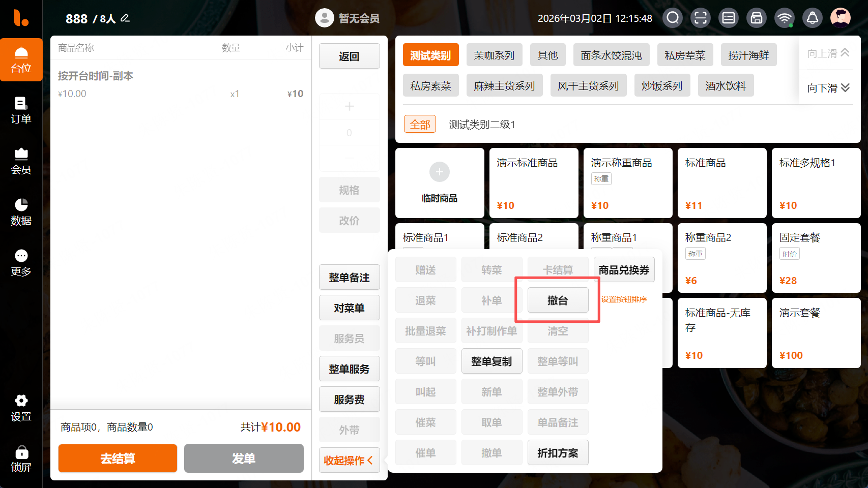
Task: Select the 私房素菜 category
Action: click(430, 85)
